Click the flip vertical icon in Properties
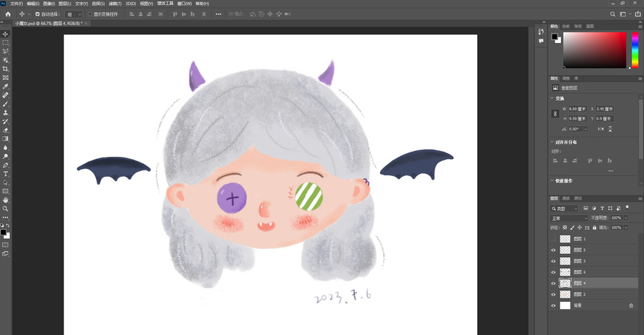644x335 pixels. click(610, 129)
